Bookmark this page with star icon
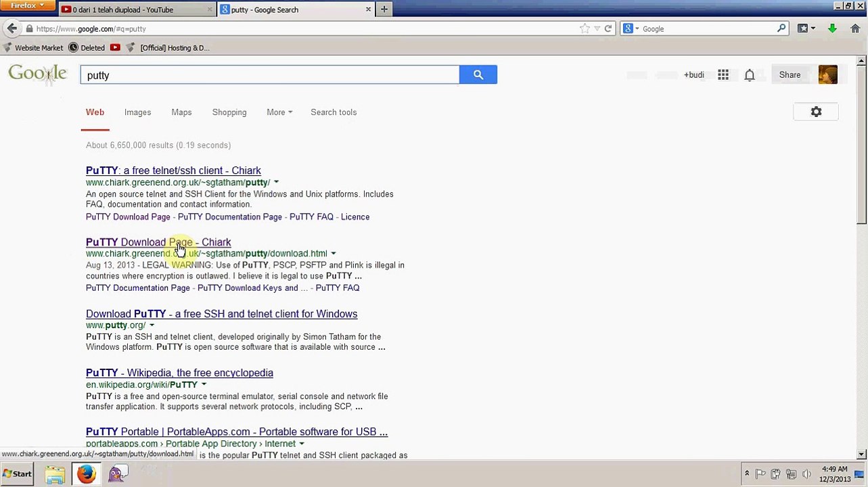 585,28
